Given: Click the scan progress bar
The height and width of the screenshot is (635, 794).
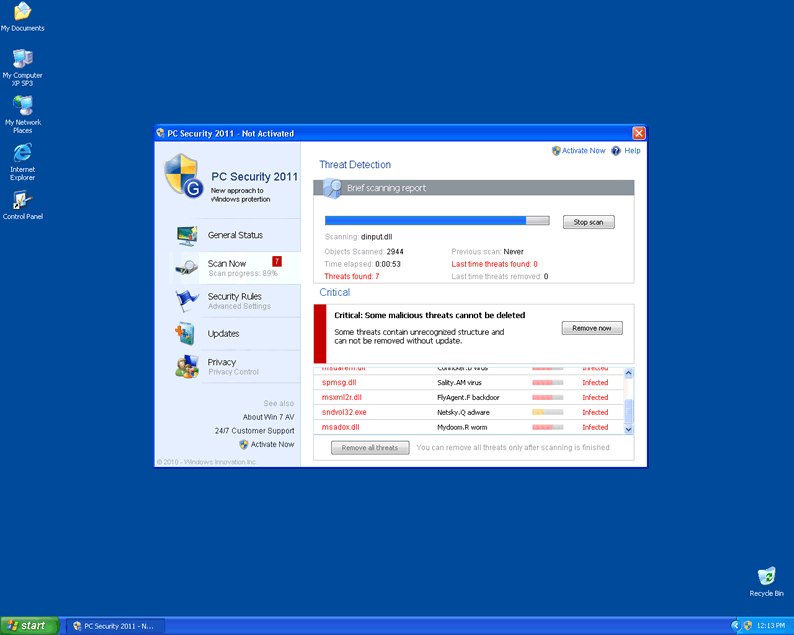Looking at the screenshot, I should tap(437, 221).
